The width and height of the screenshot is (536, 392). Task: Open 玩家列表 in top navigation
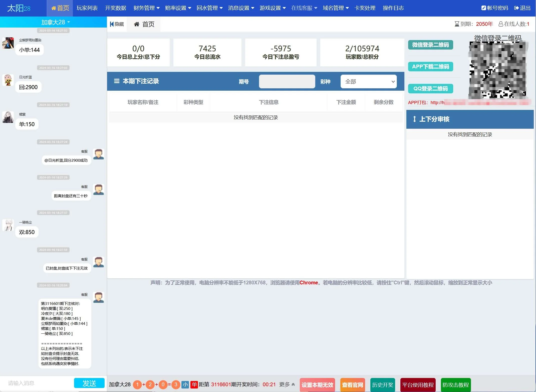[87, 8]
